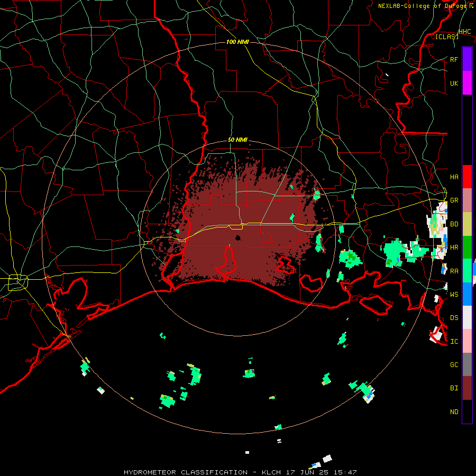Click the "BI" legend label

tap(454, 388)
